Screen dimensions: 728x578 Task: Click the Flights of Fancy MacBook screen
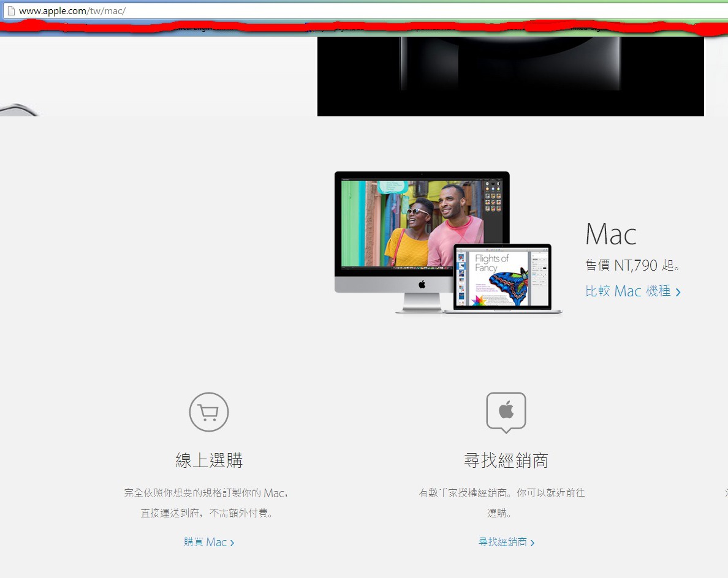click(502, 277)
